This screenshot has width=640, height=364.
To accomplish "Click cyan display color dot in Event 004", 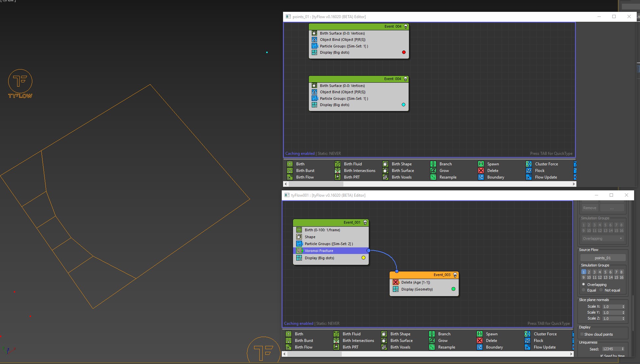I will [x=403, y=105].
